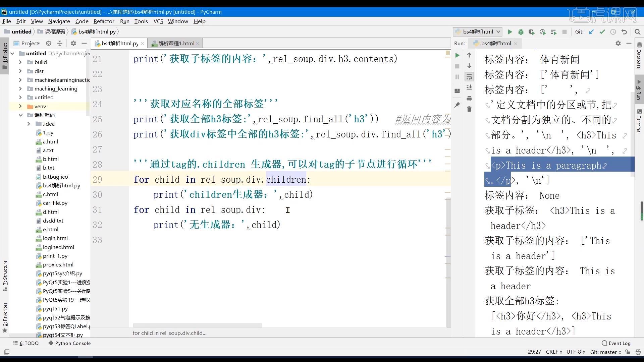Run with coverage icon in top toolbar
644x362 pixels.
click(532, 32)
